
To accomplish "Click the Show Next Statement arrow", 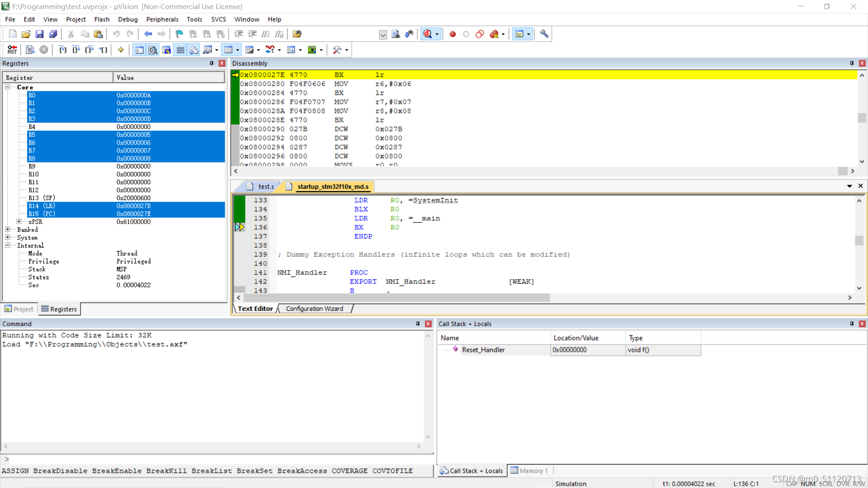I will 121,50.
